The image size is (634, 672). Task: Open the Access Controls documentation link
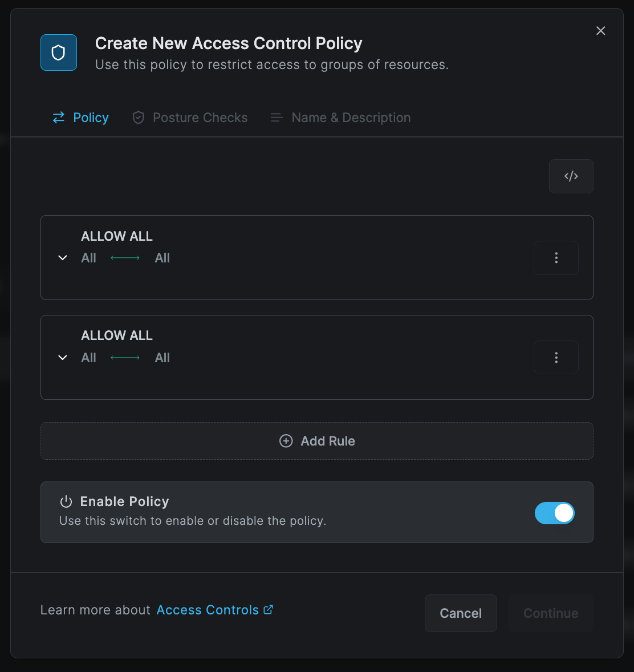[208, 610]
